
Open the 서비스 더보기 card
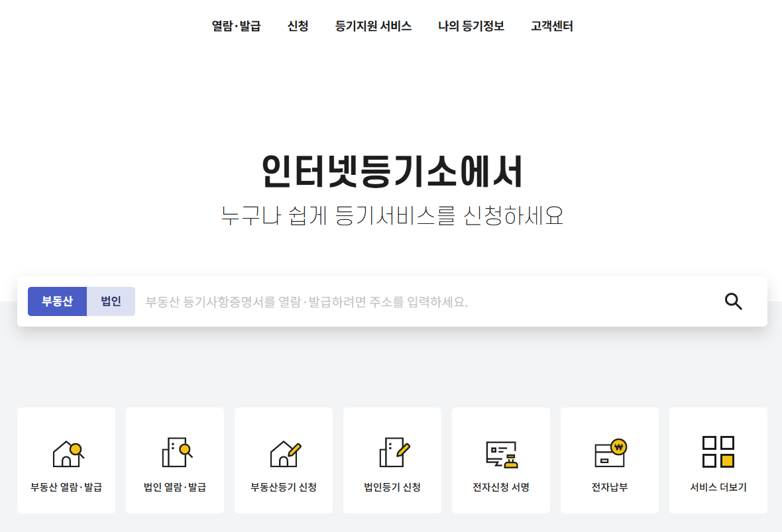coord(718,460)
